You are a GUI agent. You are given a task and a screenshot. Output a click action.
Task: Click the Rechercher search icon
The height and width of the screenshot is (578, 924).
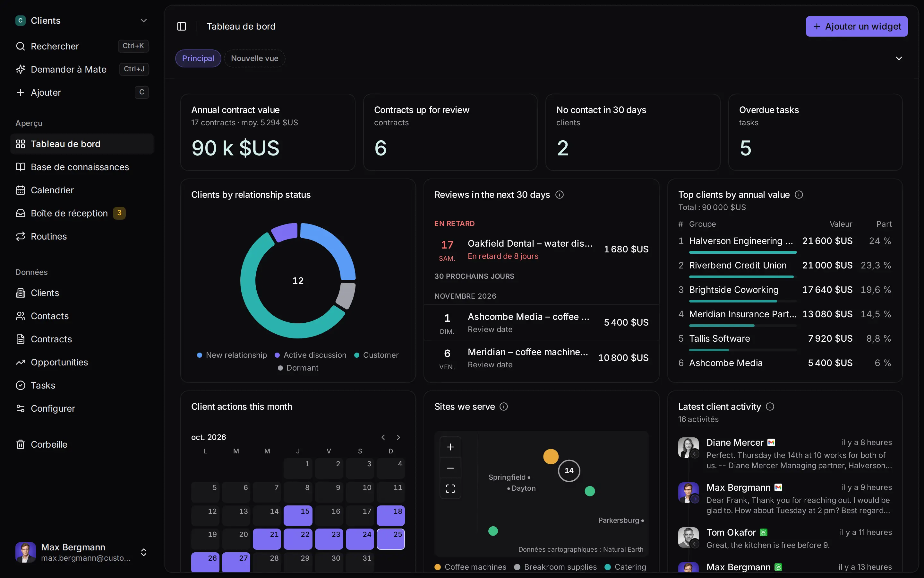pyautogui.click(x=20, y=46)
